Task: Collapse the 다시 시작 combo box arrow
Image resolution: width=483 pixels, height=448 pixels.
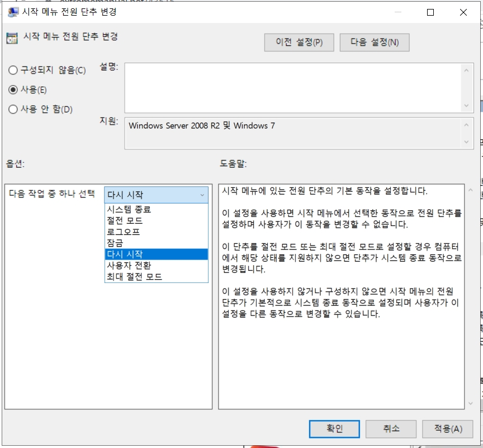Action: coord(202,195)
